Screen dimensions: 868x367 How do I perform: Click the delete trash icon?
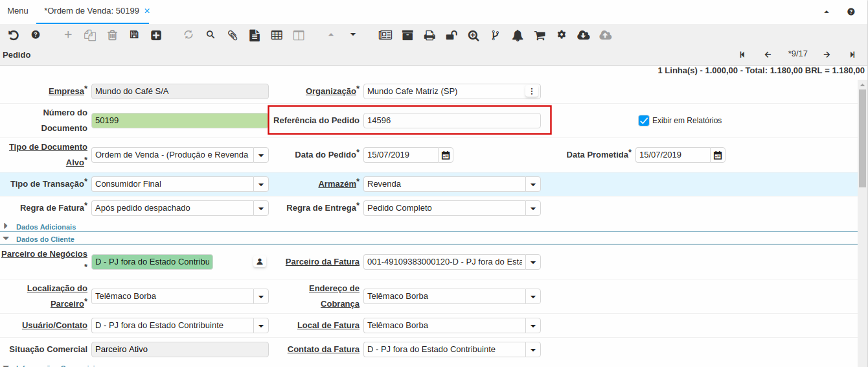112,35
